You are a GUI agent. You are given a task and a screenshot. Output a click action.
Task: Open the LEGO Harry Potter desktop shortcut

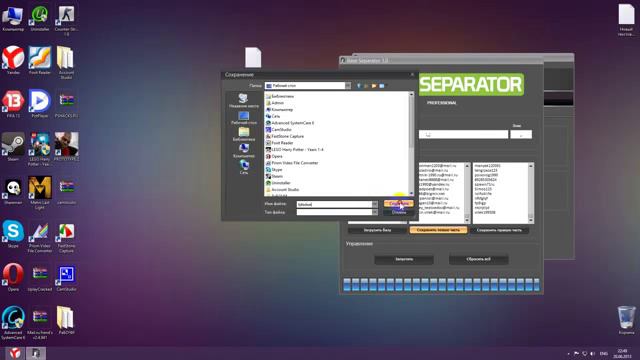[40, 148]
